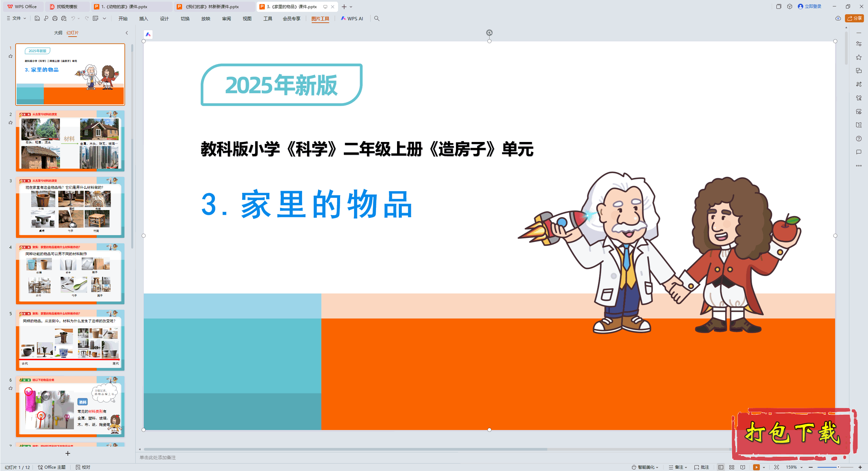Click the 分享 share button
Viewport: 868px width, 471px height.
pyautogui.click(x=854, y=18)
